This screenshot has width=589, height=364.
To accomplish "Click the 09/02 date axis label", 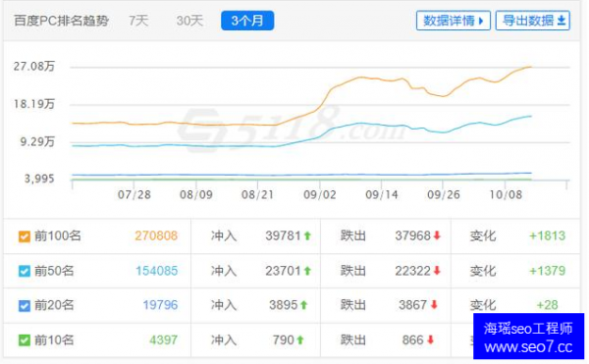I will point(320,194).
